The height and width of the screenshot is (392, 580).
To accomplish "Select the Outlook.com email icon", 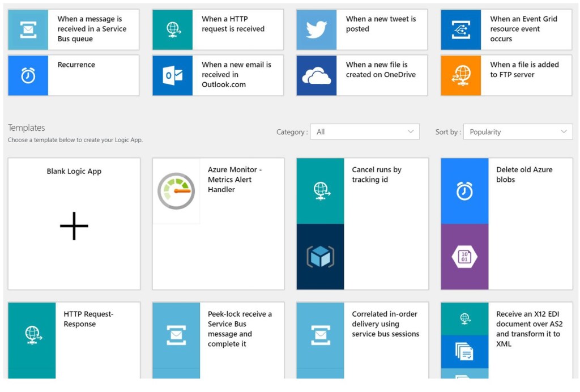I will click(x=173, y=75).
